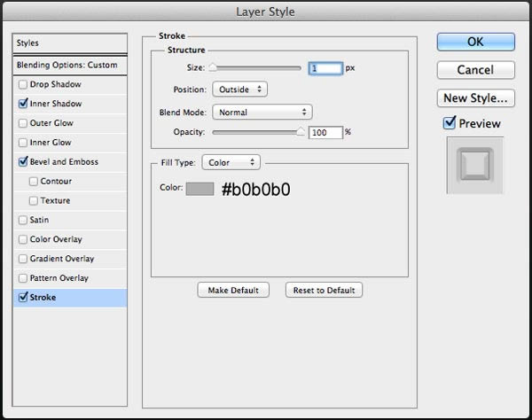532x420 pixels.
Task: Enable the Texture checkbox
Action: (x=34, y=200)
